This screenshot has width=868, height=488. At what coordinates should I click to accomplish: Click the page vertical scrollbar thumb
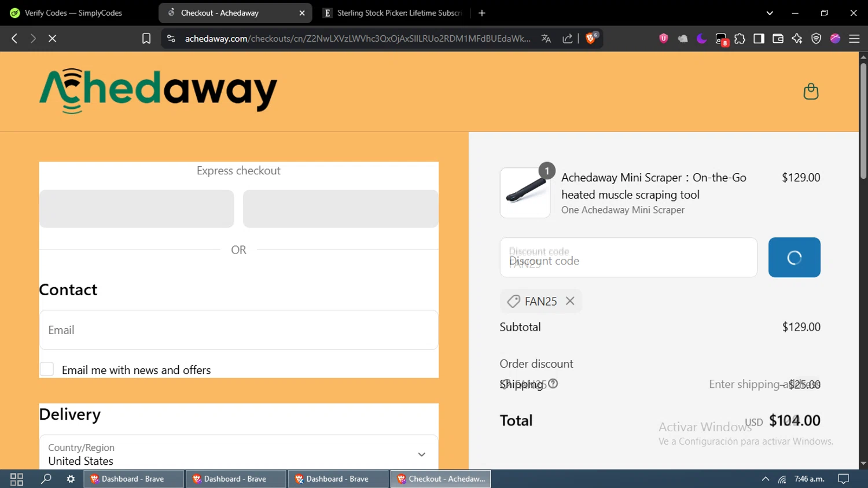click(863, 121)
